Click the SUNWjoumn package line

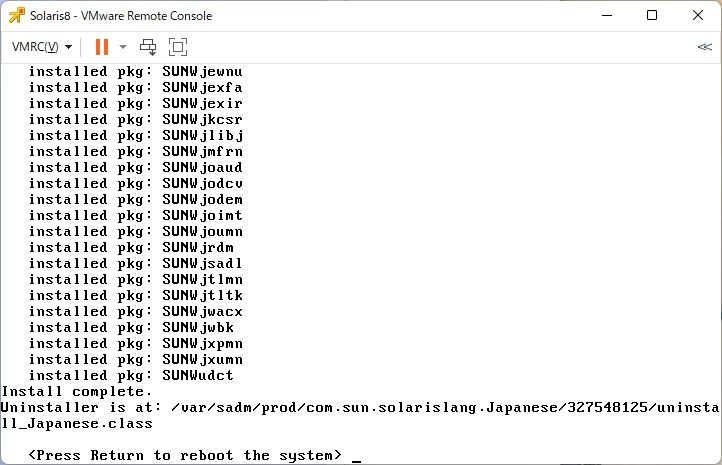pyautogui.click(x=135, y=231)
